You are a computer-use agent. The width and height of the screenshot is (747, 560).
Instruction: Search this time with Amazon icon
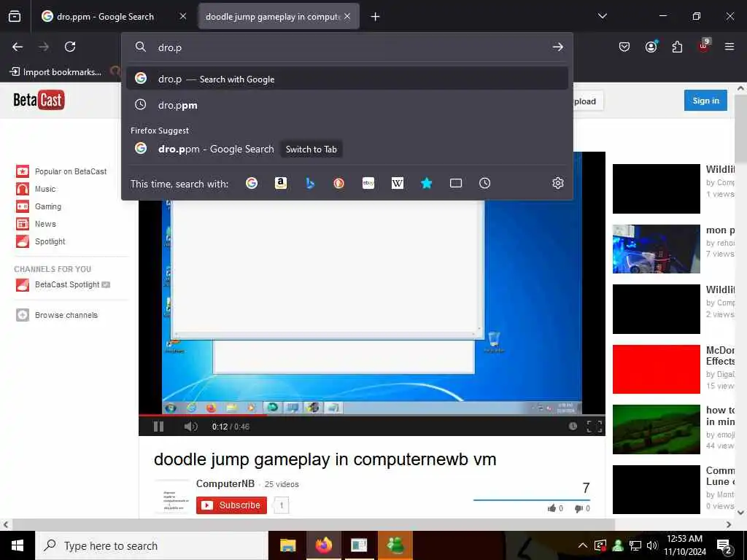pos(281,183)
